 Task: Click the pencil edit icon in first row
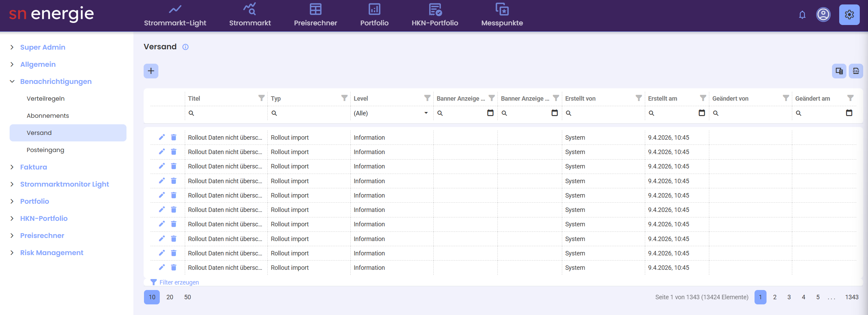pos(162,137)
